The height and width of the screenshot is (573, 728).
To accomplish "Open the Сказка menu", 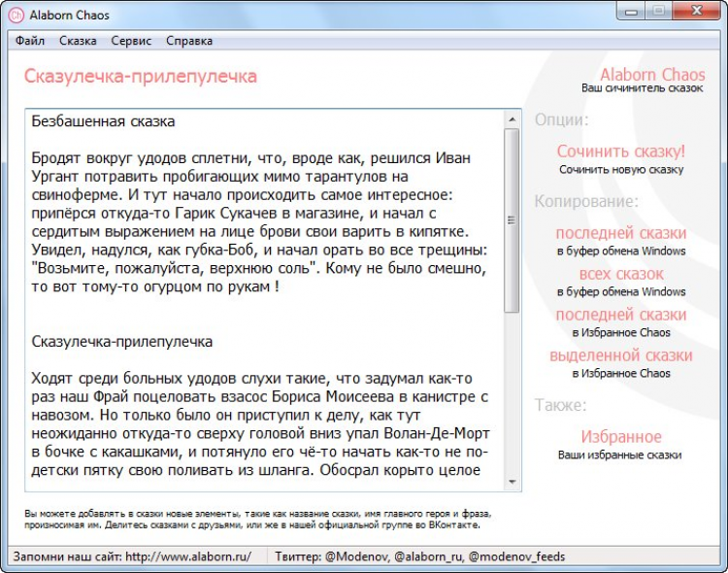I will click(x=78, y=41).
